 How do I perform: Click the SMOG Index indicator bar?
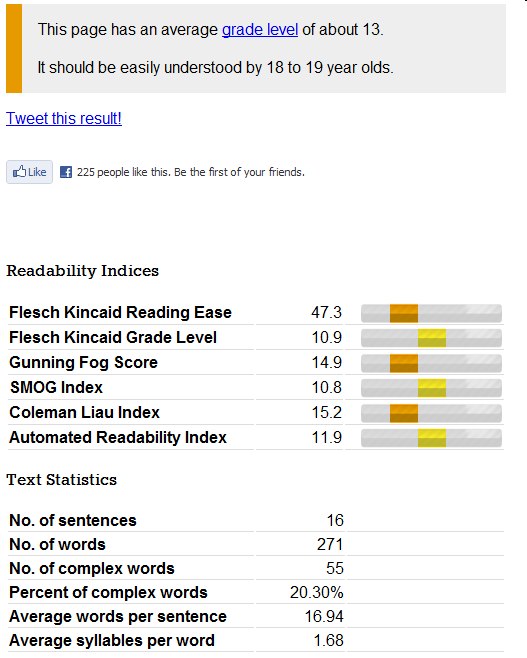click(x=431, y=388)
